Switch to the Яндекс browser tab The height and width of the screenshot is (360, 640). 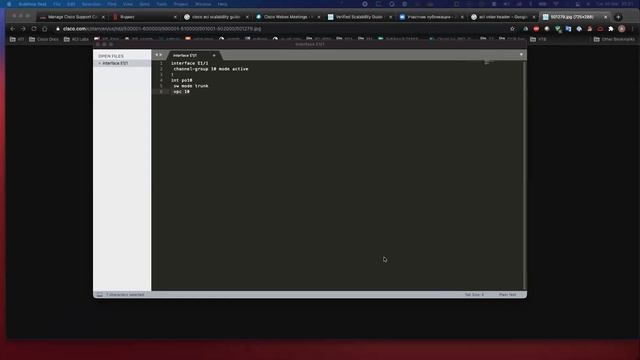[x=144, y=17]
